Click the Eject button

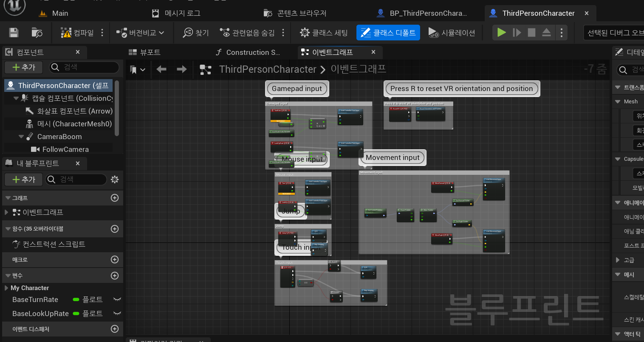tap(547, 33)
